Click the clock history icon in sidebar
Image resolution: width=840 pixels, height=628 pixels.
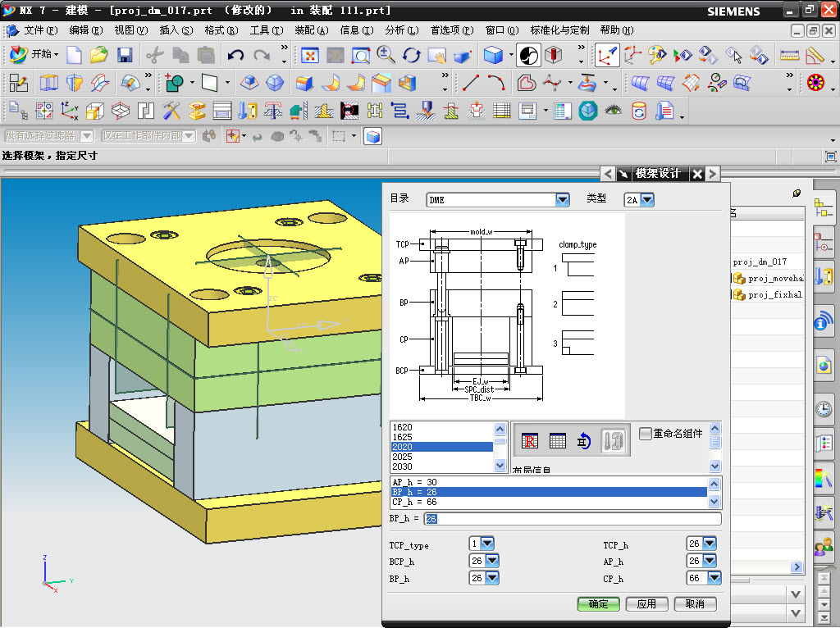tap(824, 409)
